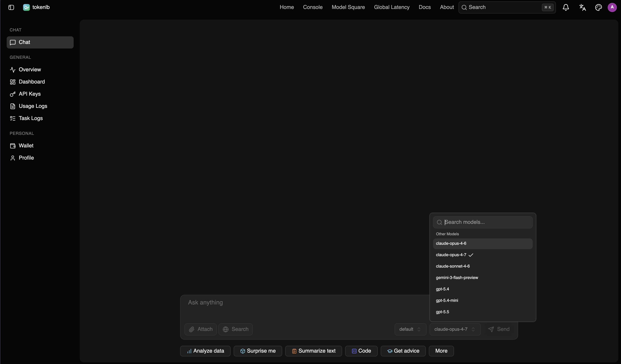Click the Chat label in sidebar
621x364 pixels.
(24, 42)
